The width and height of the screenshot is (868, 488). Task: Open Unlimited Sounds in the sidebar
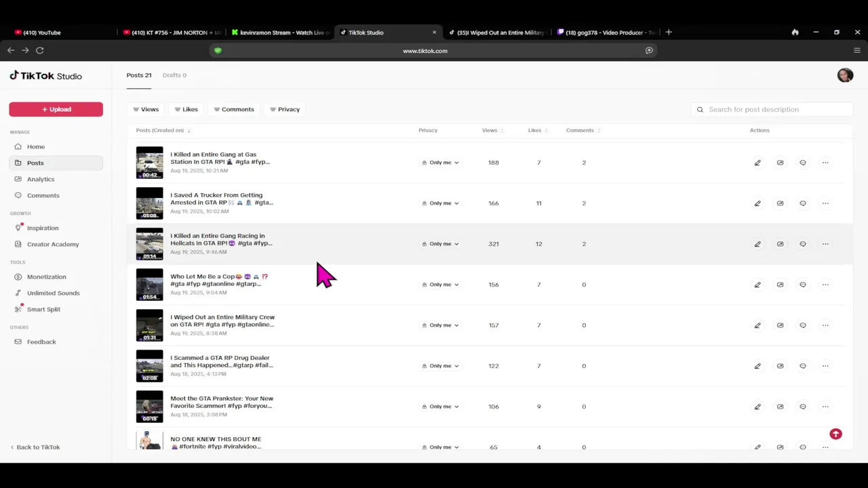click(53, 293)
